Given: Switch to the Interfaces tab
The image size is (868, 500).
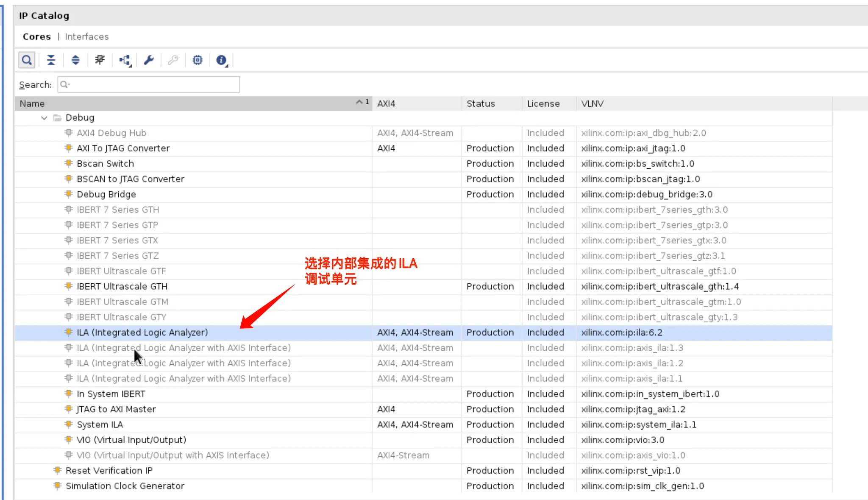Looking at the screenshot, I should click(x=86, y=36).
